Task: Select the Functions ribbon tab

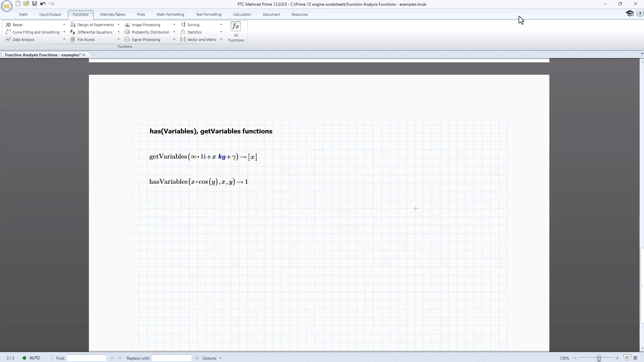Action: tap(80, 14)
